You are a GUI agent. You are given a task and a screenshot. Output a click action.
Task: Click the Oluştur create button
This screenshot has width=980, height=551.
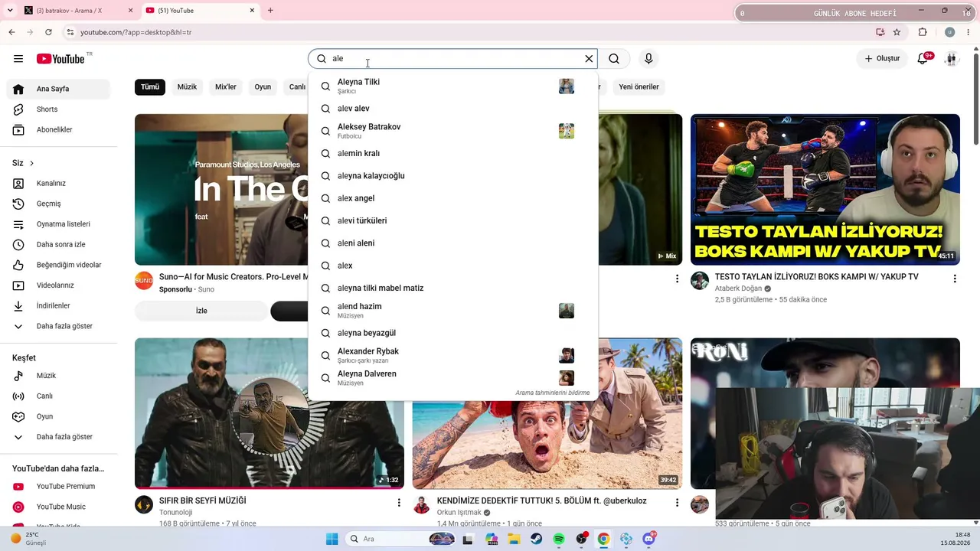pyautogui.click(x=882, y=59)
